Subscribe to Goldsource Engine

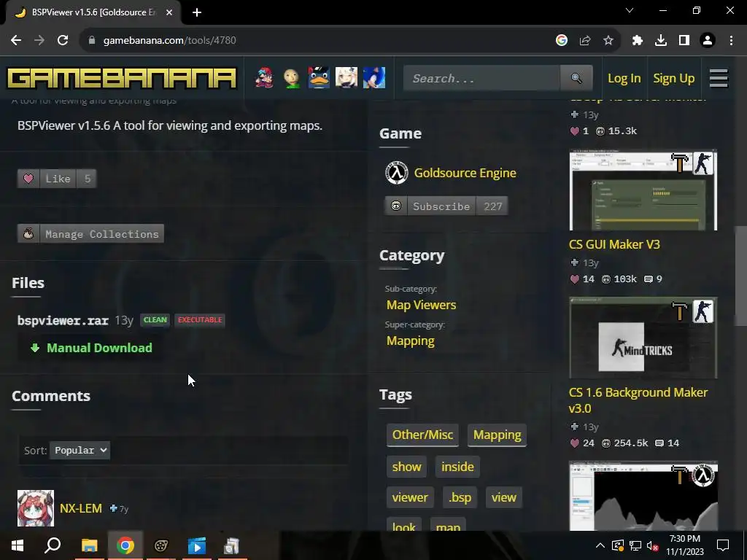click(x=446, y=206)
